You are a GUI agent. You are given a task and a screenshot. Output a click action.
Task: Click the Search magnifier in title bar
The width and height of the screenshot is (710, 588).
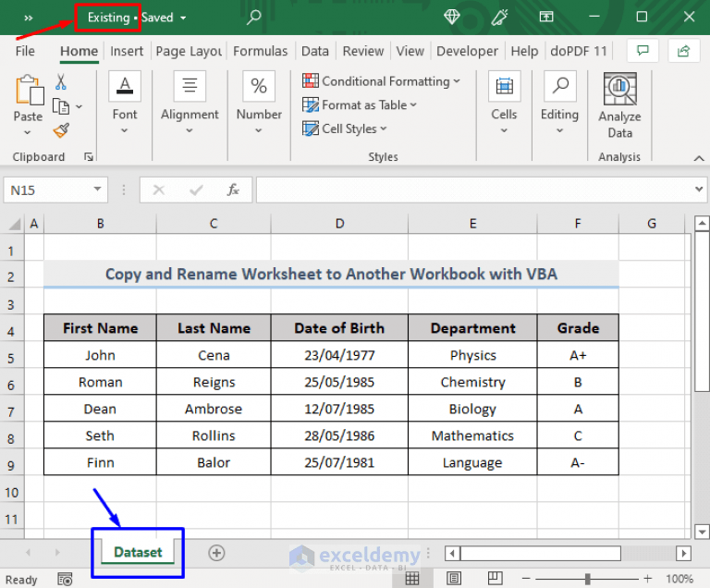pos(253,18)
